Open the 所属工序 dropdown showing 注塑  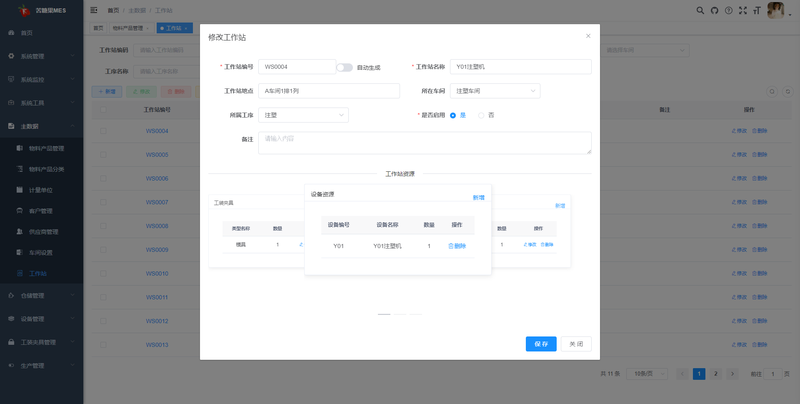[x=303, y=115]
